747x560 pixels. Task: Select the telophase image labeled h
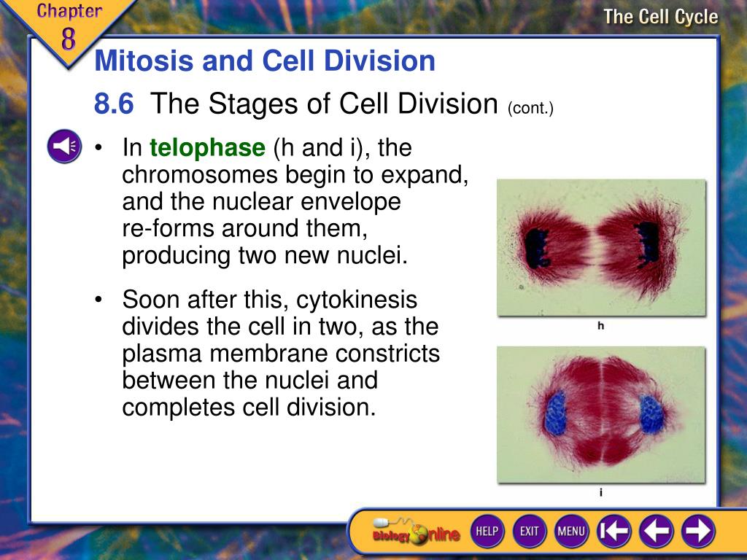coord(601,248)
